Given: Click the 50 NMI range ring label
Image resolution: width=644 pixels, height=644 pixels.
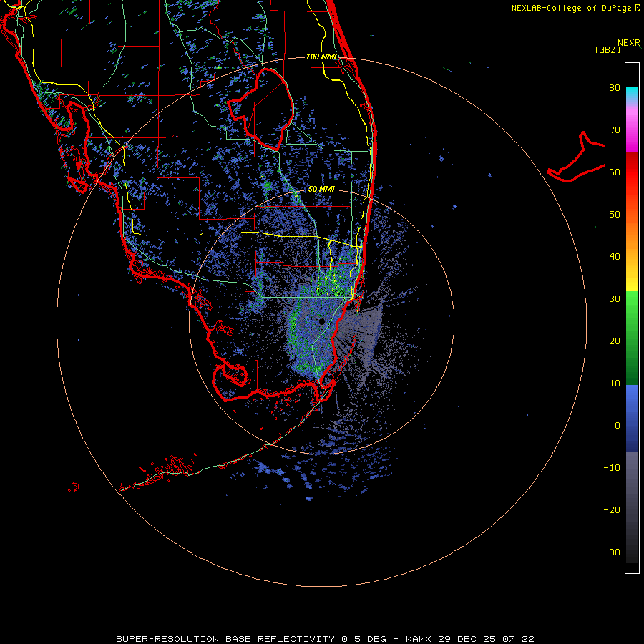Looking at the screenshot, I should click(321, 189).
